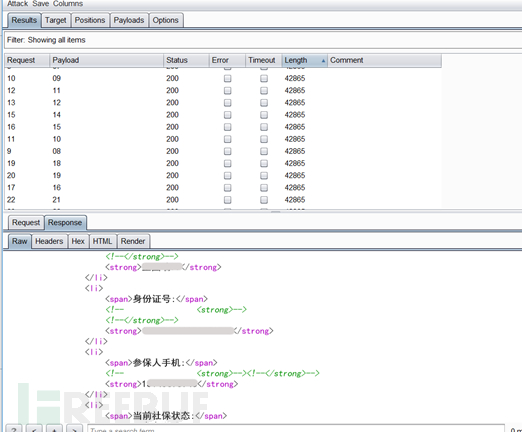Toggle Timeout checkbox for request 13
The width and height of the screenshot is (522, 432).
(264, 103)
